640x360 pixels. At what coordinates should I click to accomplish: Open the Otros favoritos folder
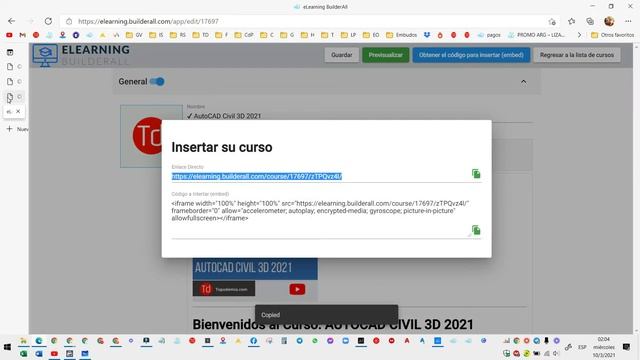[613, 35]
